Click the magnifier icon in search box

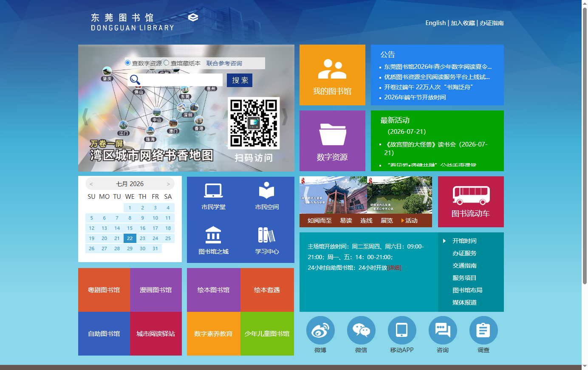coord(135,80)
